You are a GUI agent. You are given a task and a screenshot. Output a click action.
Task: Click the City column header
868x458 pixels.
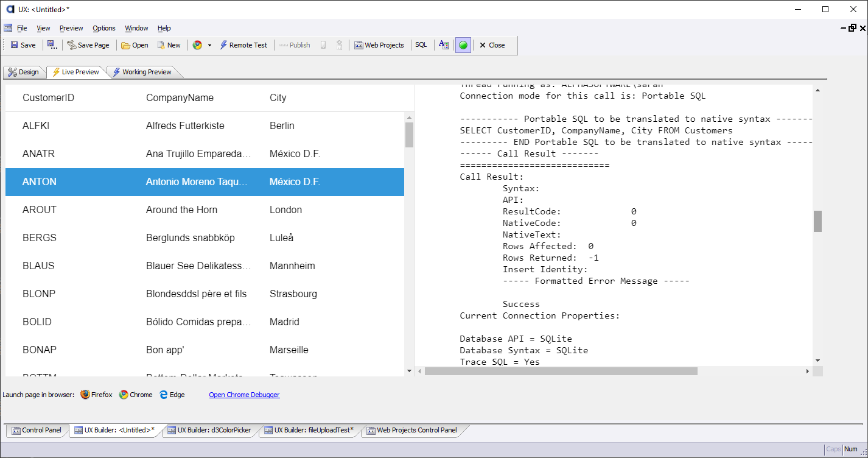[278, 98]
